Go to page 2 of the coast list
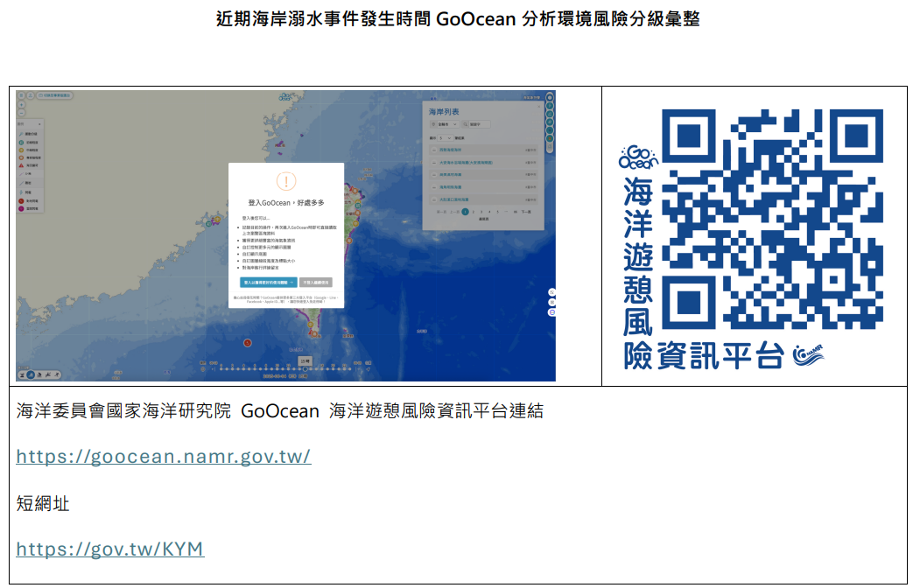This screenshot has height=588, width=913. coord(474,212)
